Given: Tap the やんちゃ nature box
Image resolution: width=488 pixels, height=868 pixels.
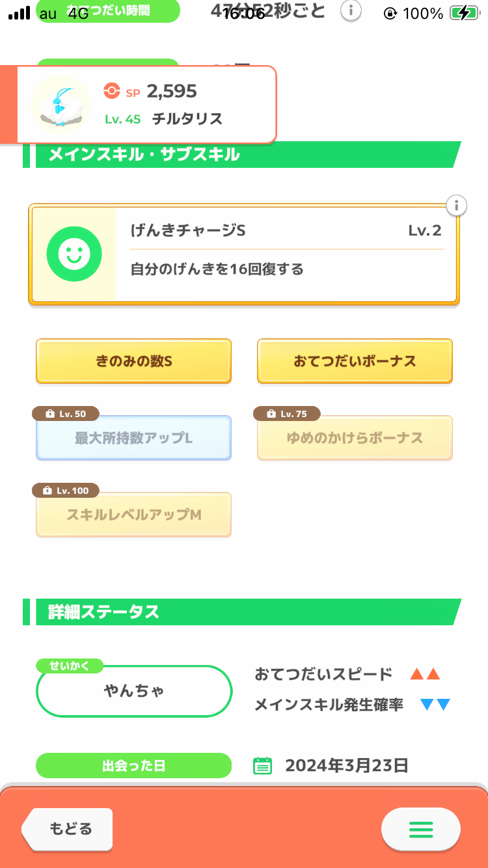Looking at the screenshot, I should coord(134,691).
